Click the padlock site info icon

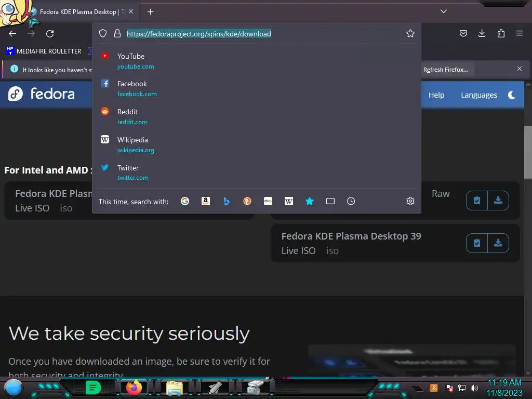[x=117, y=33]
